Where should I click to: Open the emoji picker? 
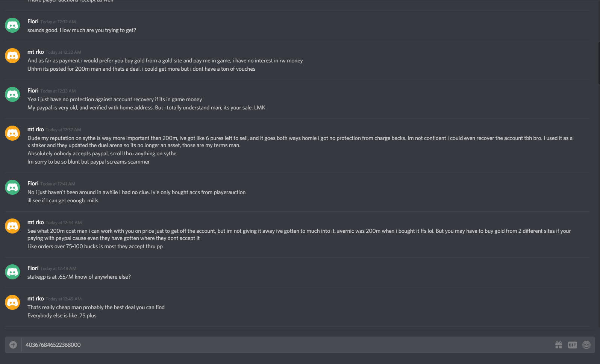(x=586, y=345)
